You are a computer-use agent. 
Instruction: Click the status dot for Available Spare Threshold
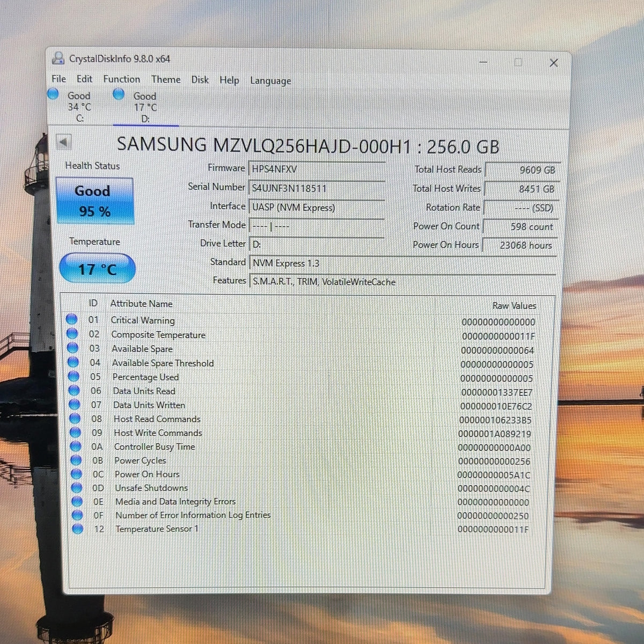click(x=73, y=362)
